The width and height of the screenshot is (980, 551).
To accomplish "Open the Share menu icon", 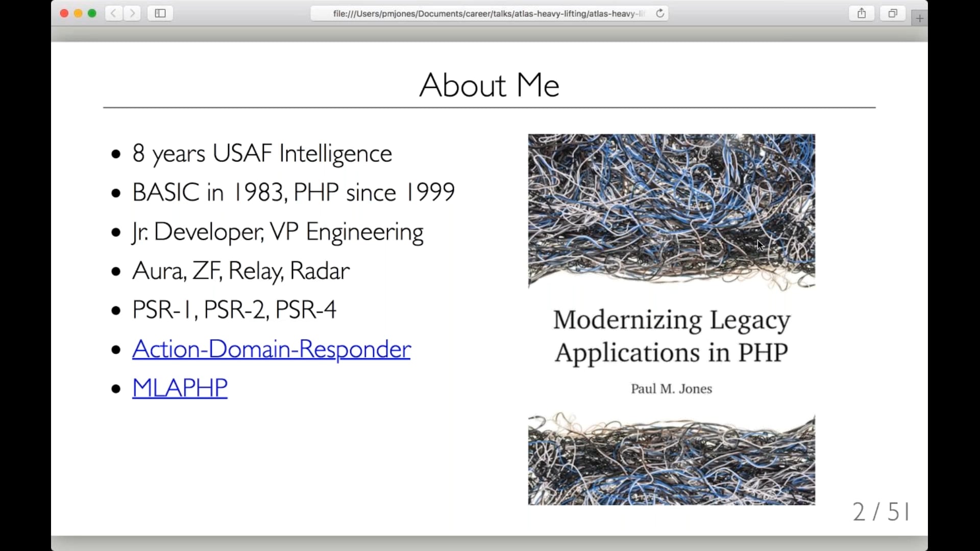I will coord(862,13).
